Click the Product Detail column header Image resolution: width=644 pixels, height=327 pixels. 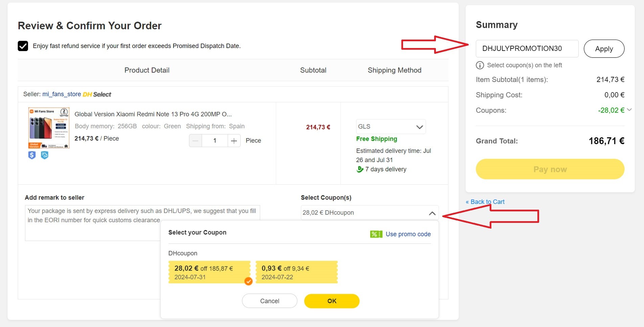(147, 70)
